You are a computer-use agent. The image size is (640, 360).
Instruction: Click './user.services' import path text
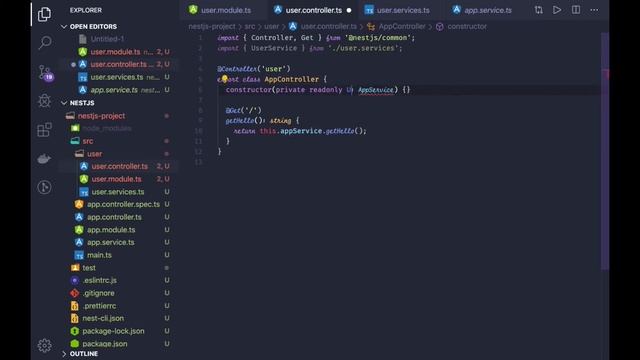[363, 48]
